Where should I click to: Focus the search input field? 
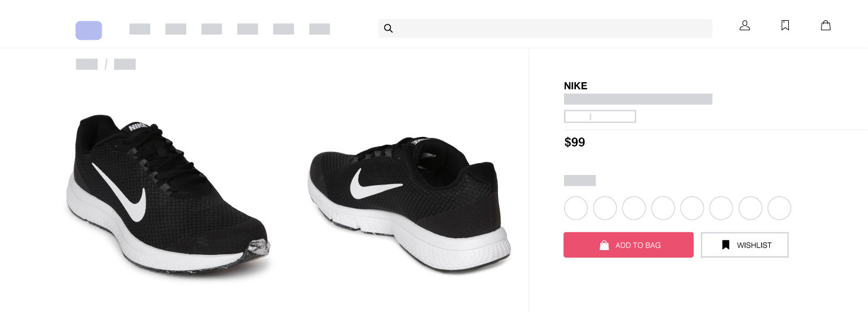(545, 28)
